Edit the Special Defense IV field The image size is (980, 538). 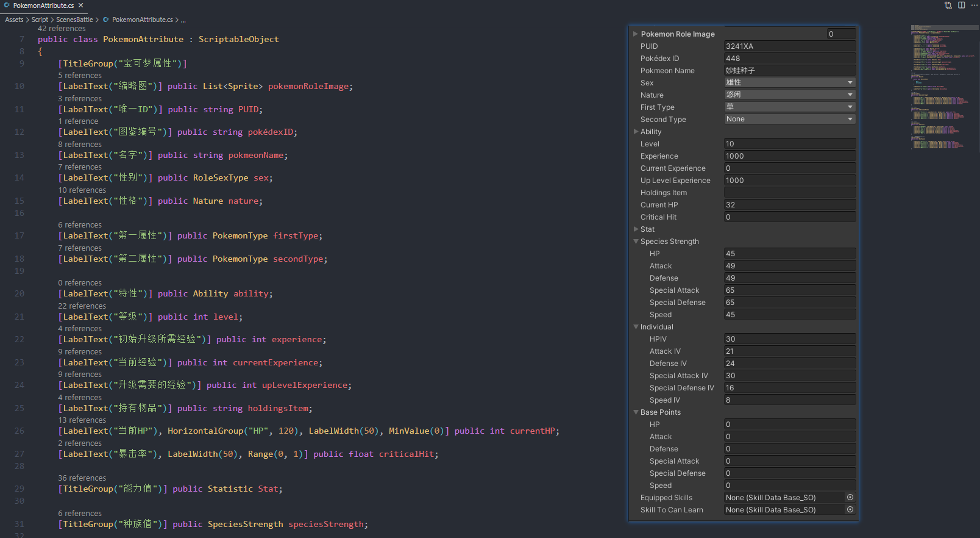point(789,388)
